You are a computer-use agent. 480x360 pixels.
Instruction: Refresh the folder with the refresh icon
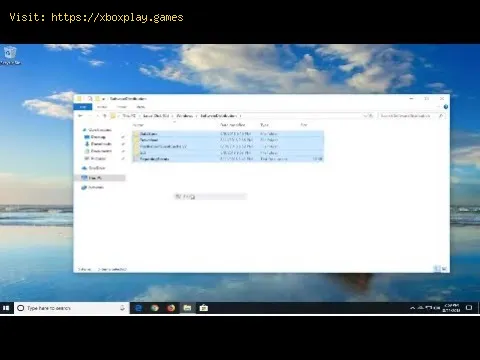(x=371, y=116)
